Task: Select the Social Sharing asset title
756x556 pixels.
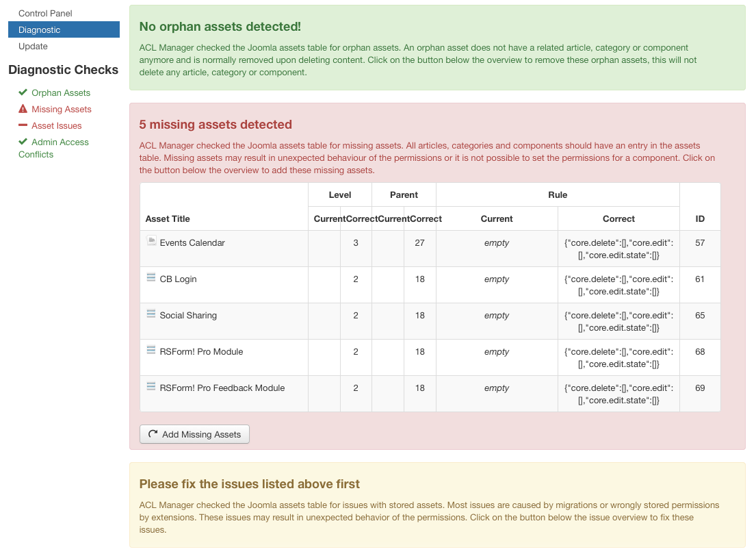Action: coord(188,315)
